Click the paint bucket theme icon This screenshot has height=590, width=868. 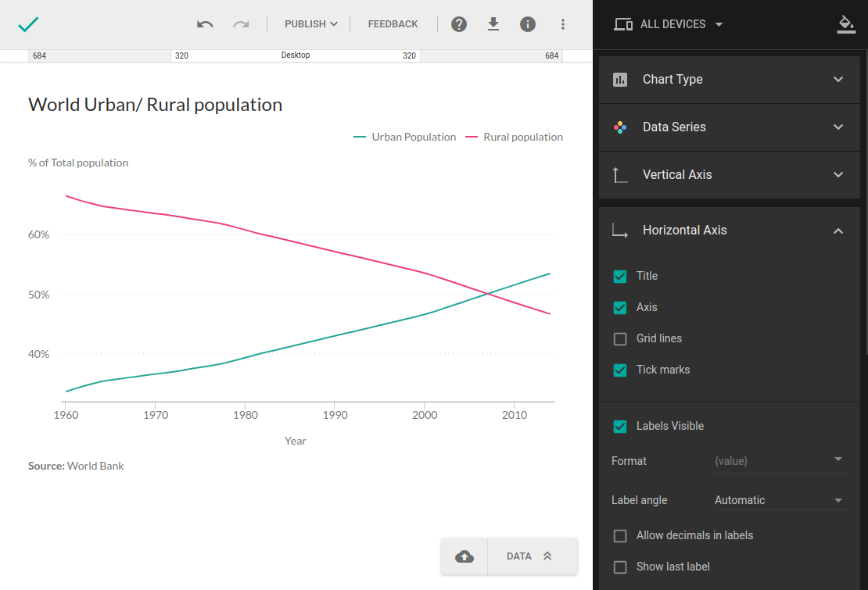pyautogui.click(x=845, y=24)
